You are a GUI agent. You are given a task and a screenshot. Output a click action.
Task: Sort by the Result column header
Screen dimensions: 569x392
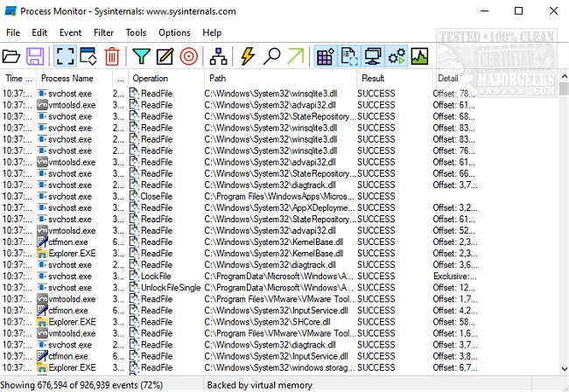[395, 79]
